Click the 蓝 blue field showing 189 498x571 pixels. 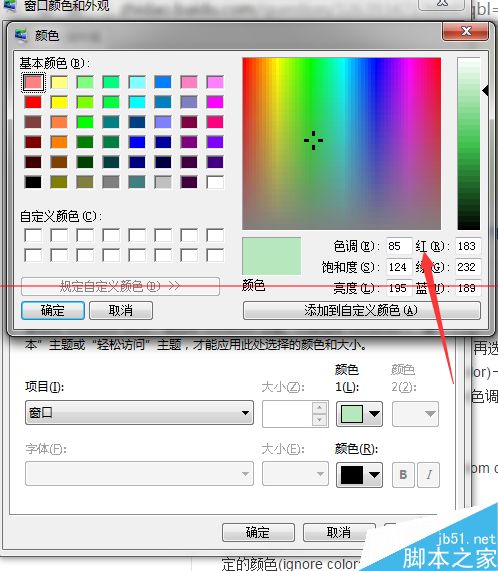468,288
